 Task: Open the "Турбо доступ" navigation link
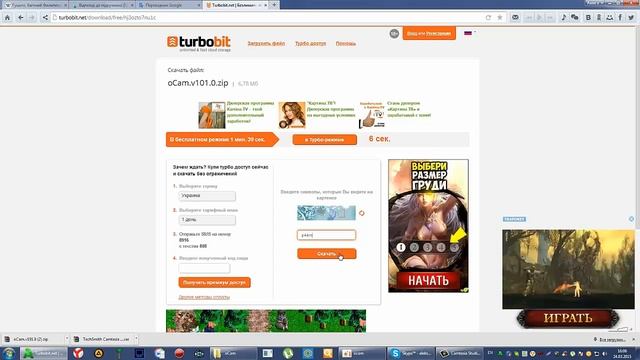pyautogui.click(x=310, y=43)
